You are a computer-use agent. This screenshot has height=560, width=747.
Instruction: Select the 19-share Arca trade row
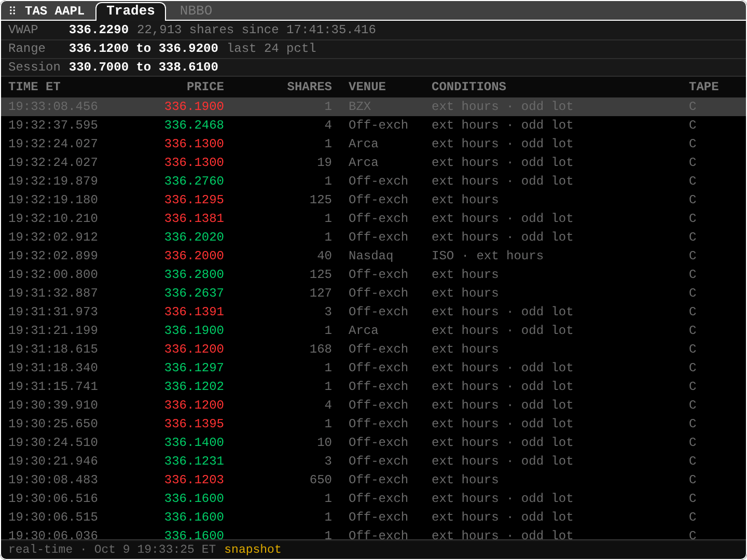tap(374, 162)
